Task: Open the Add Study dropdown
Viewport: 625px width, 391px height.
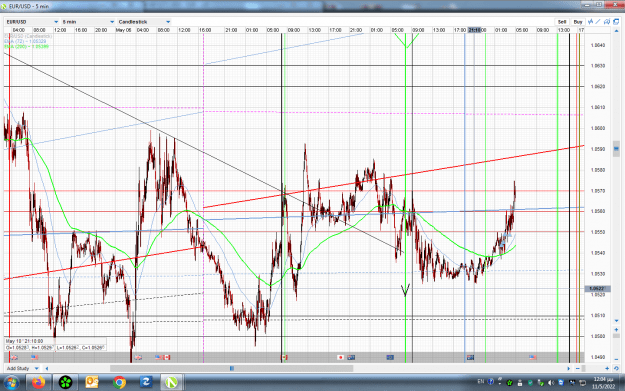Action: pyautogui.click(x=22, y=368)
